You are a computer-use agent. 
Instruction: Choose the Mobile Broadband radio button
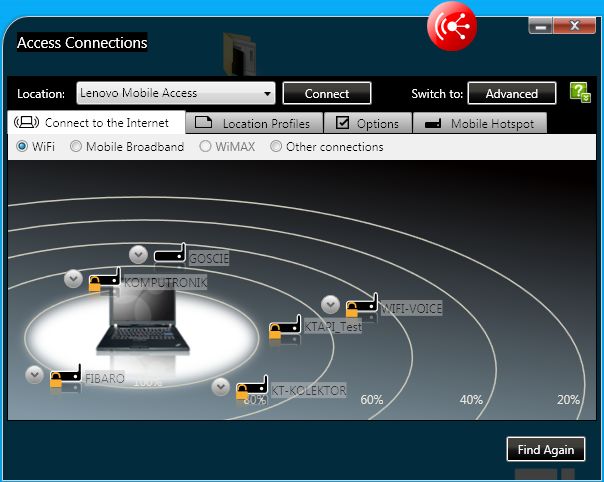(76, 146)
